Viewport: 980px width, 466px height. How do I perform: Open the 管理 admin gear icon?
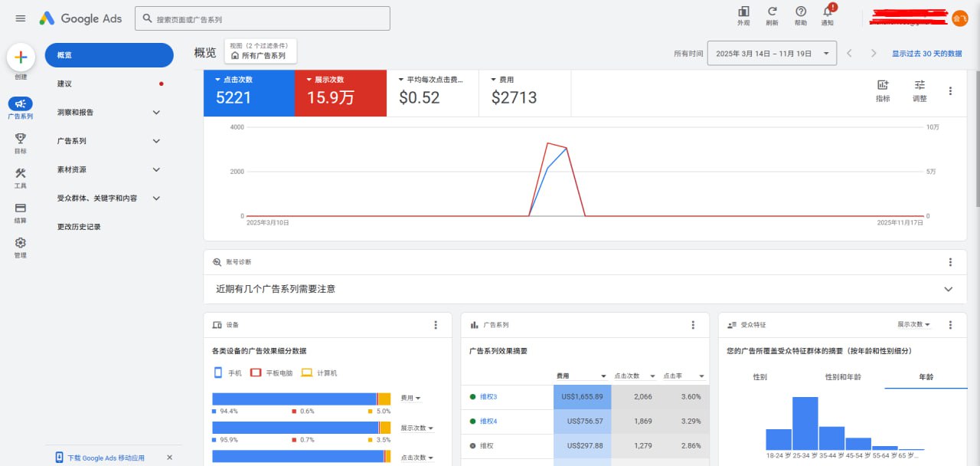point(20,241)
